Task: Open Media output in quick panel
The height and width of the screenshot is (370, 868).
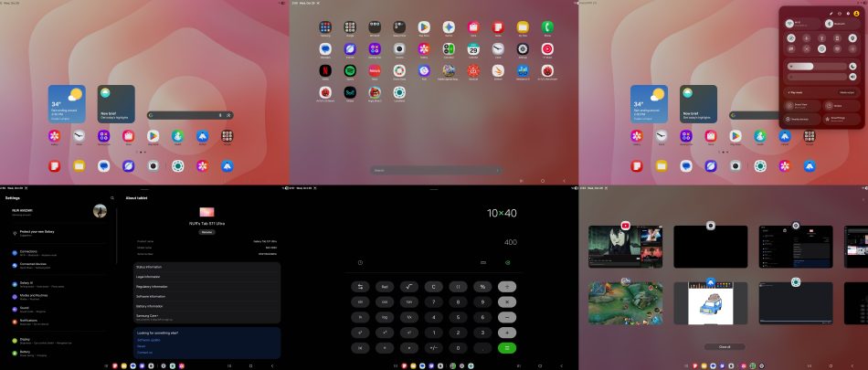Action: pos(846,92)
